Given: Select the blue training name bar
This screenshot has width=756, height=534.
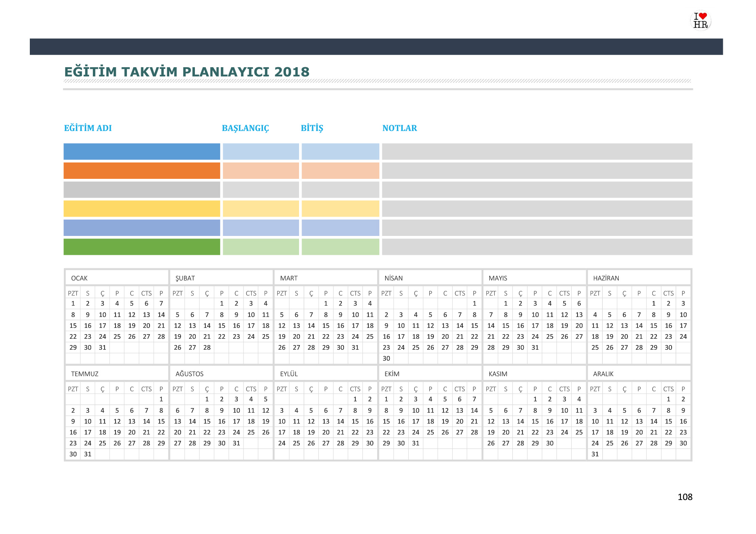Looking at the screenshot, I should coord(142,152).
